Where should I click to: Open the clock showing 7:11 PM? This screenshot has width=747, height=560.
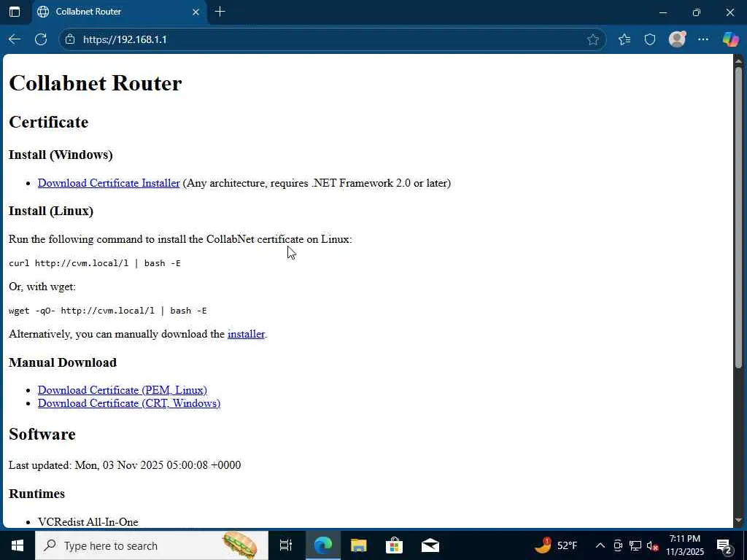click(x=684, y=545)
